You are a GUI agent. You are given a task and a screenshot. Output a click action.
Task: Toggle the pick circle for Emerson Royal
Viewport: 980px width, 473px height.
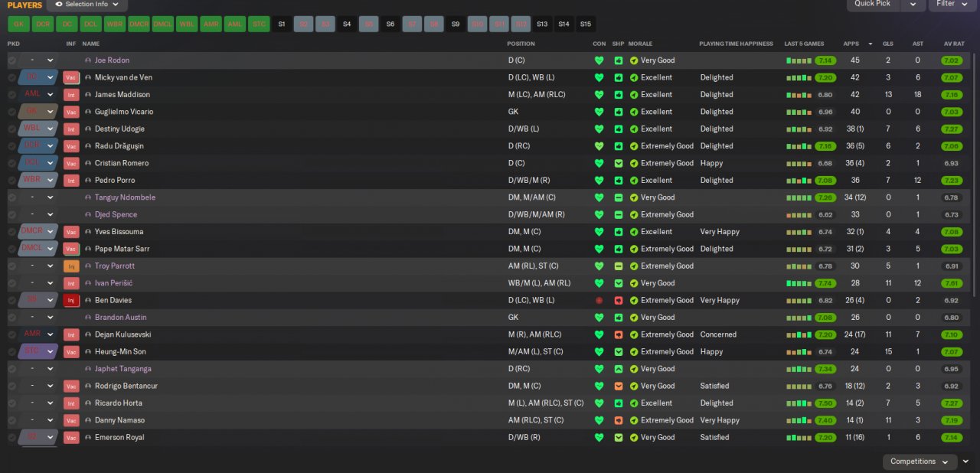(11, 437)
